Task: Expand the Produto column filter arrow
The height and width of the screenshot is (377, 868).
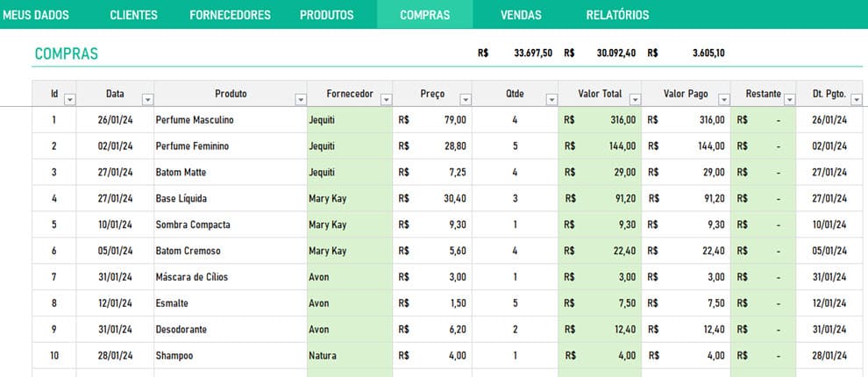Action: point(301,100)
